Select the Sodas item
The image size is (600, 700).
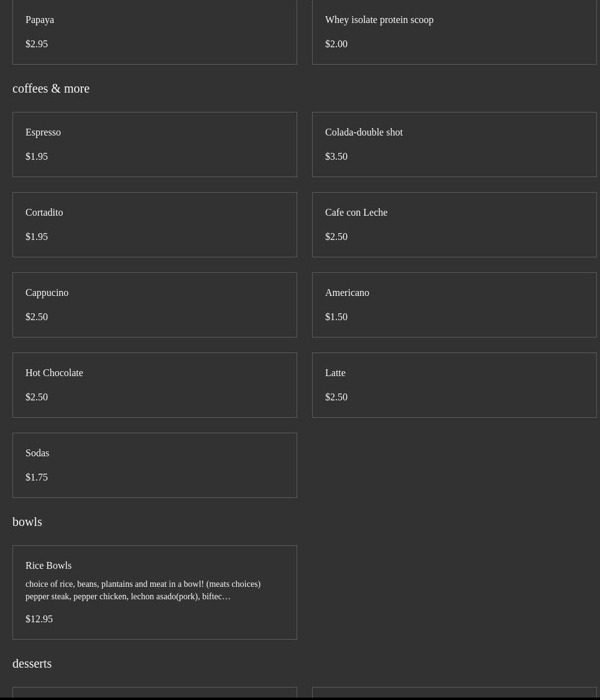154,465
